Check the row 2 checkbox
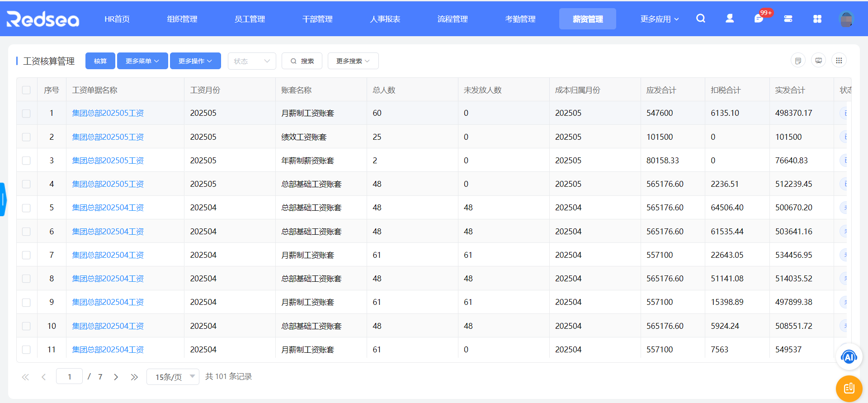Image resolution: width=868 pixels, height=403 pixels. tap(26, 137)
